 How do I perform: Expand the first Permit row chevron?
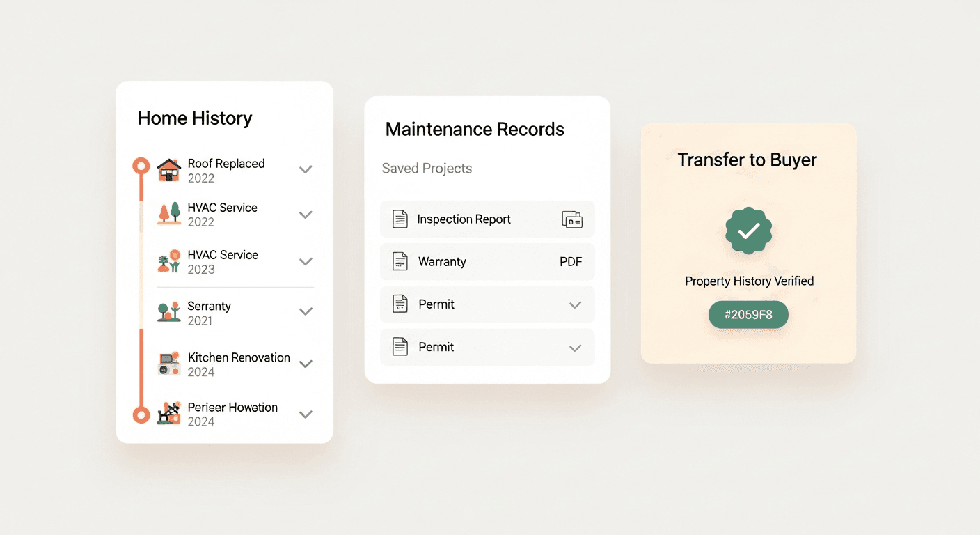click(575, 305)
